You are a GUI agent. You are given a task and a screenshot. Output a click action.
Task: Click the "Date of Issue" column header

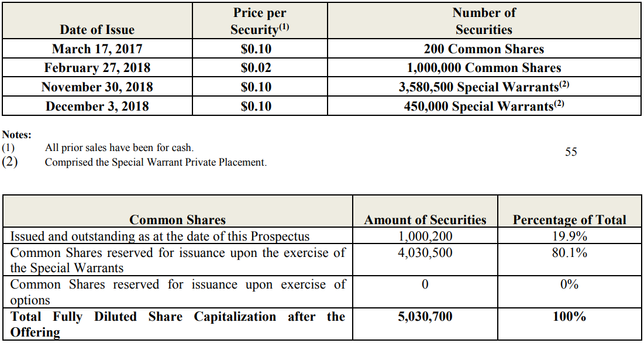tap(97, 30)
